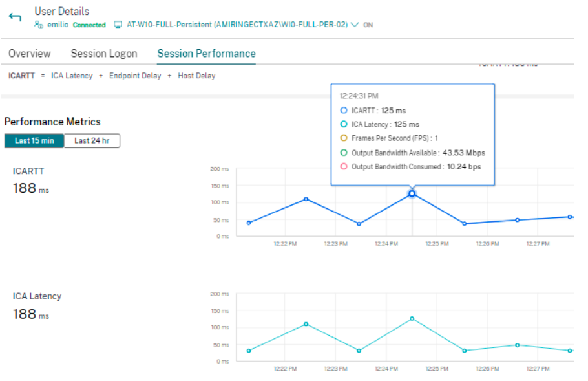
Task: Click the emilio username link
Action: (58, 25)
